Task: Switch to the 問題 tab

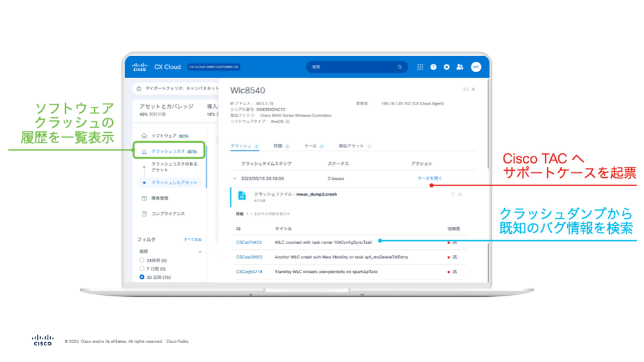Action: (x=281, y=146)
